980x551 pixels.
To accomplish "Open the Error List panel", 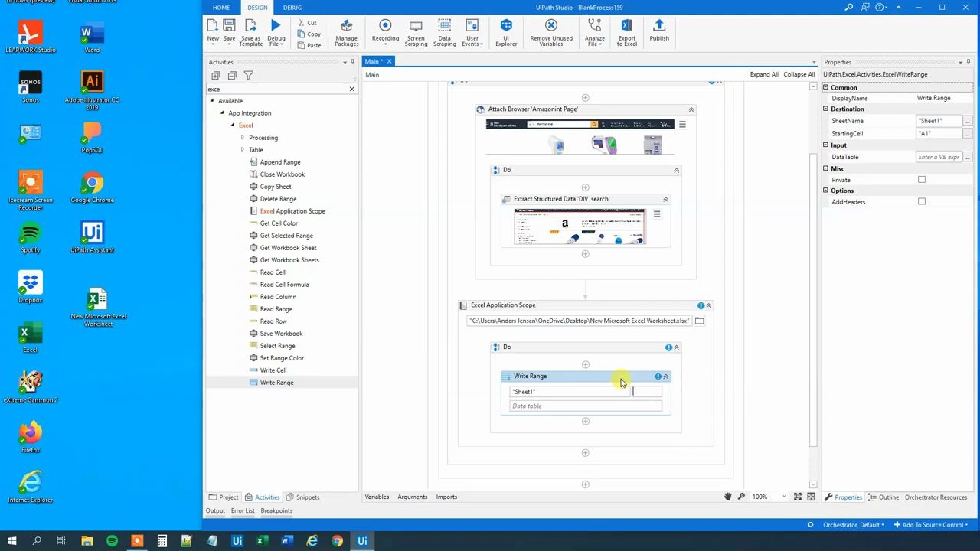I will pyautogui.click(x=243, y=511).
